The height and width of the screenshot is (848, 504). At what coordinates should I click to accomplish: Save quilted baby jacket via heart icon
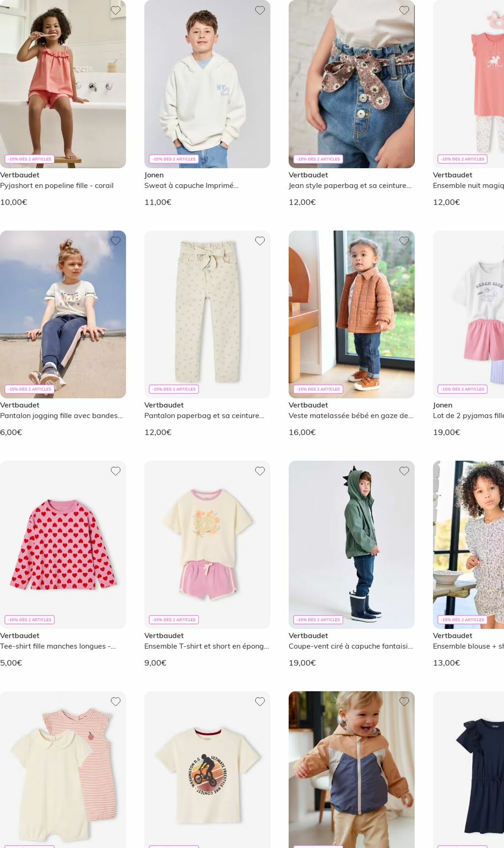pos(404,241)
